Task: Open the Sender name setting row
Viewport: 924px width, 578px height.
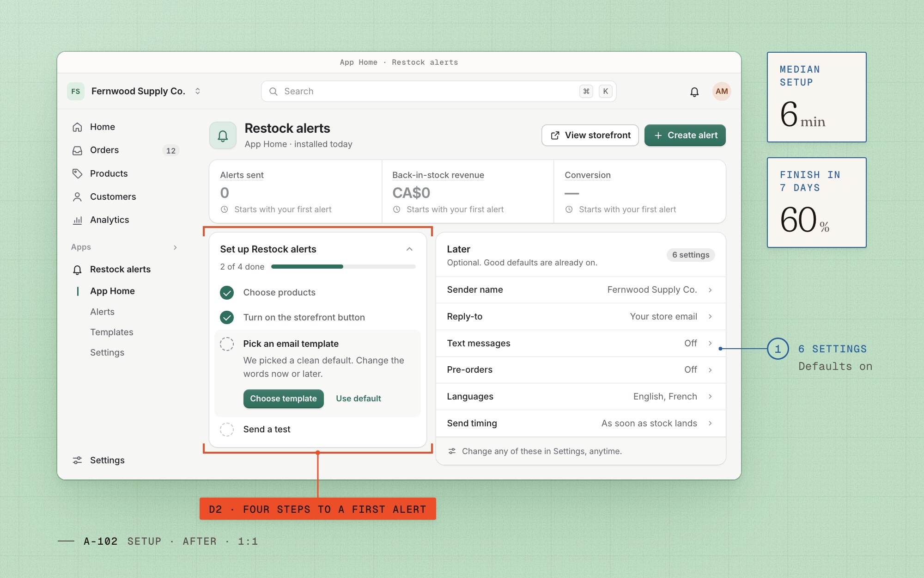Action: pyautogui.click(x=580, y=290)
